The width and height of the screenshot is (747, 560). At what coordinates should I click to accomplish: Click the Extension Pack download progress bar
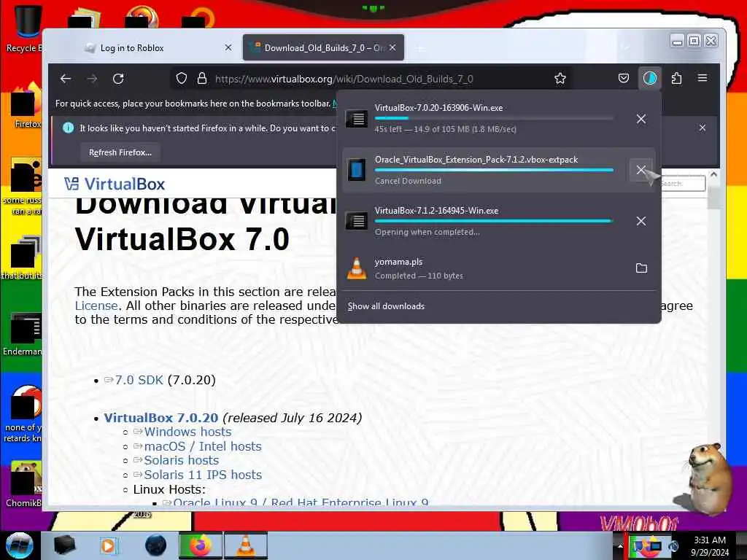[494, 169]
